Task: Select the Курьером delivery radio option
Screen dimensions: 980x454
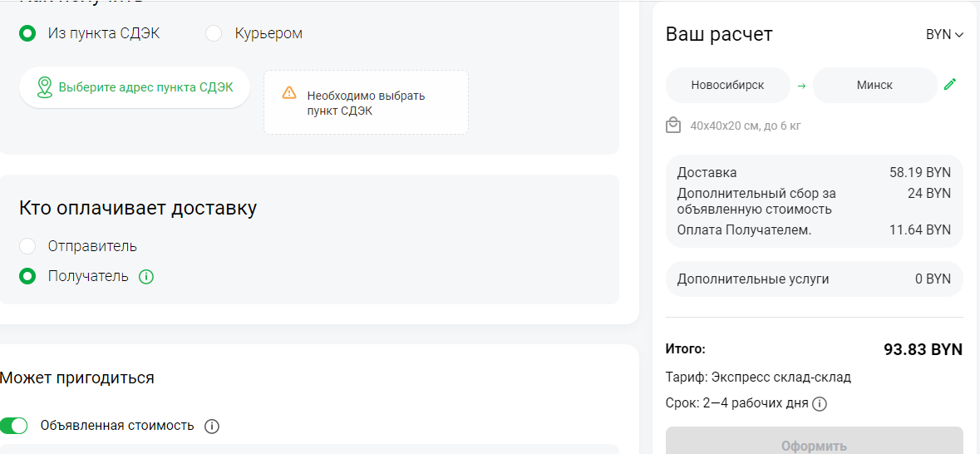Action: pyautogui.click(x=214, y=33)
